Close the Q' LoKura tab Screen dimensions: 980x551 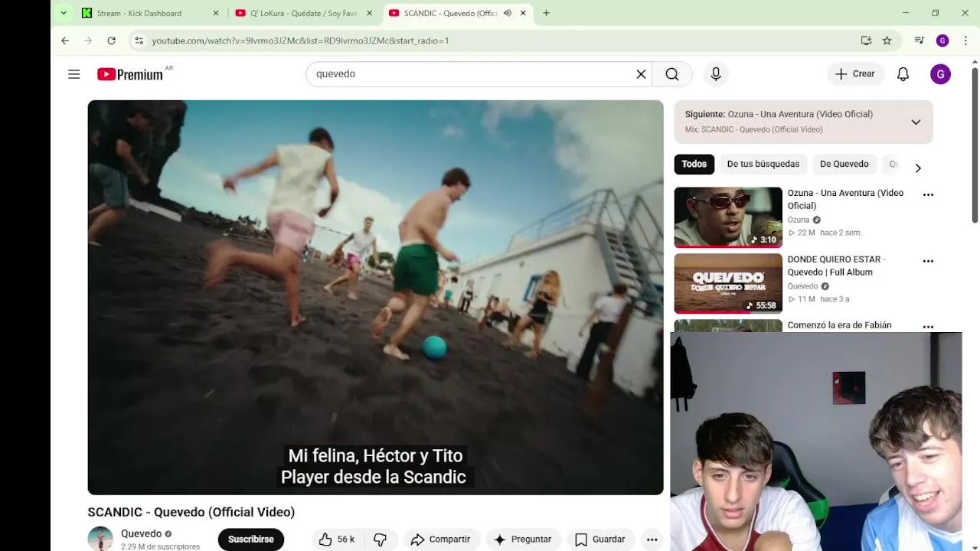click(370, 13)
